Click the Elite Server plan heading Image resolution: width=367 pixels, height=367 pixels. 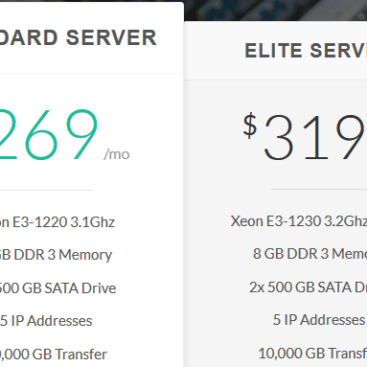[306, 51]
